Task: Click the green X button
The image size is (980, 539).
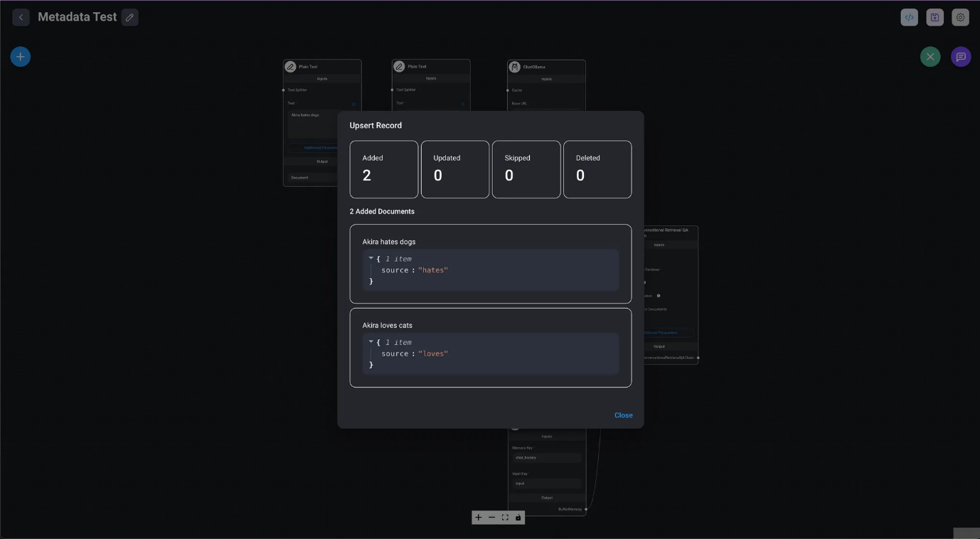Action: [x=930, y=57]
